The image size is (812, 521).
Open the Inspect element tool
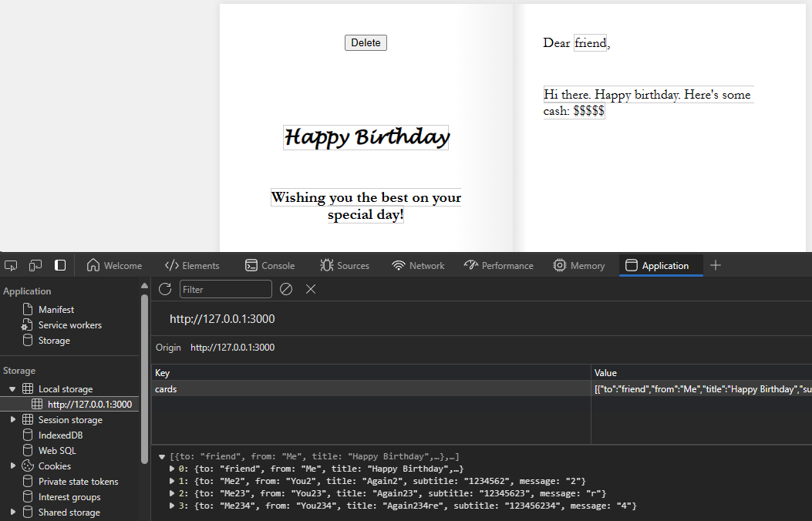pyautogui.click(x=11, y=264)
